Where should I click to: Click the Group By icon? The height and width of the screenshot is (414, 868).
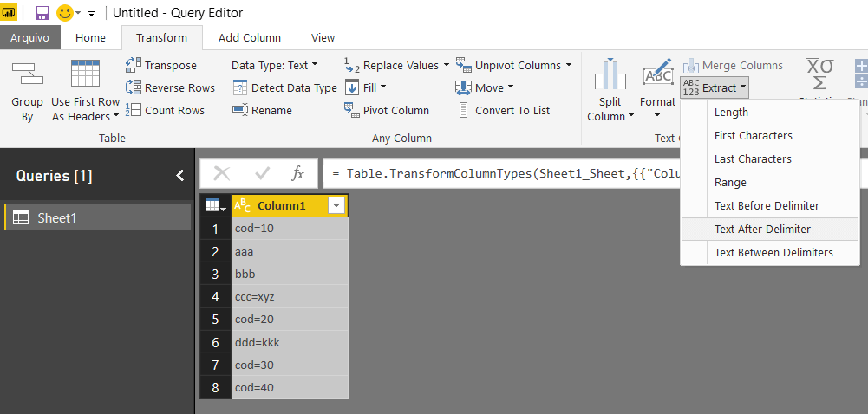click(27, 74)
